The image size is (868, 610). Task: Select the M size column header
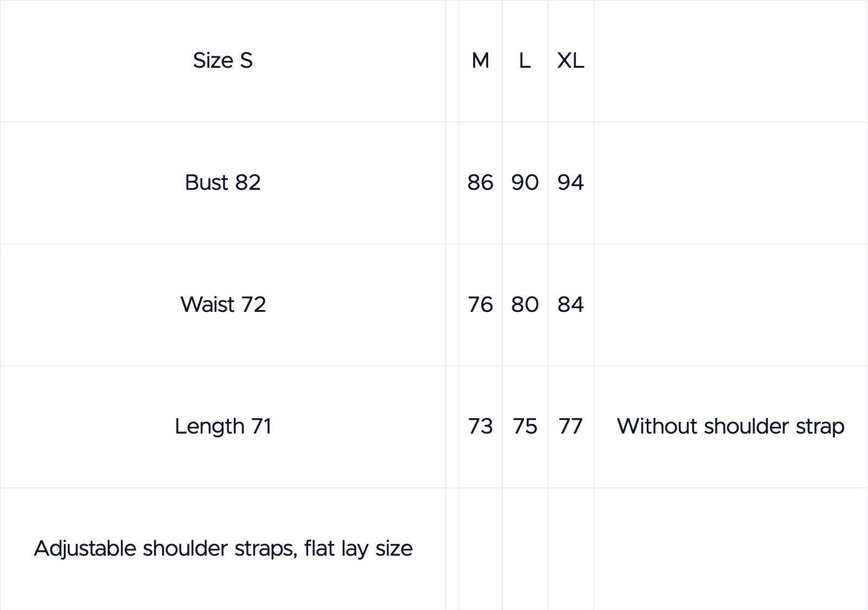coord(480,61)
